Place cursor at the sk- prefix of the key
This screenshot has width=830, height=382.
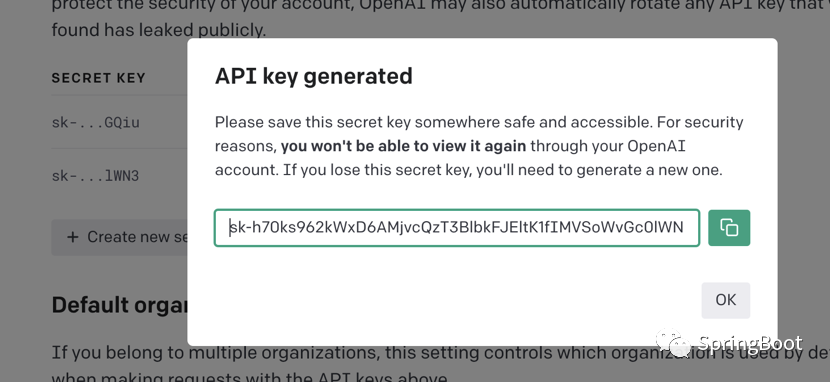237,228
